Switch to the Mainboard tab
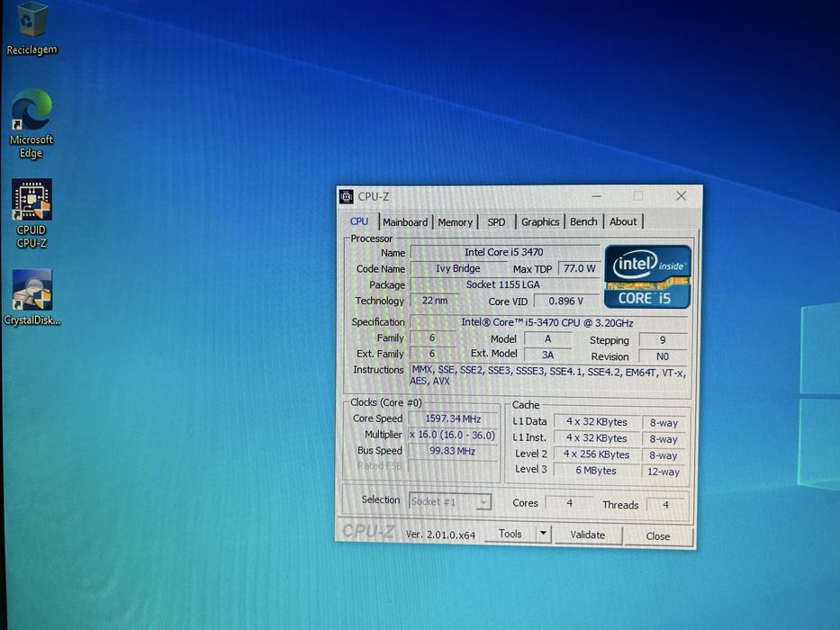 pos(405,221)
